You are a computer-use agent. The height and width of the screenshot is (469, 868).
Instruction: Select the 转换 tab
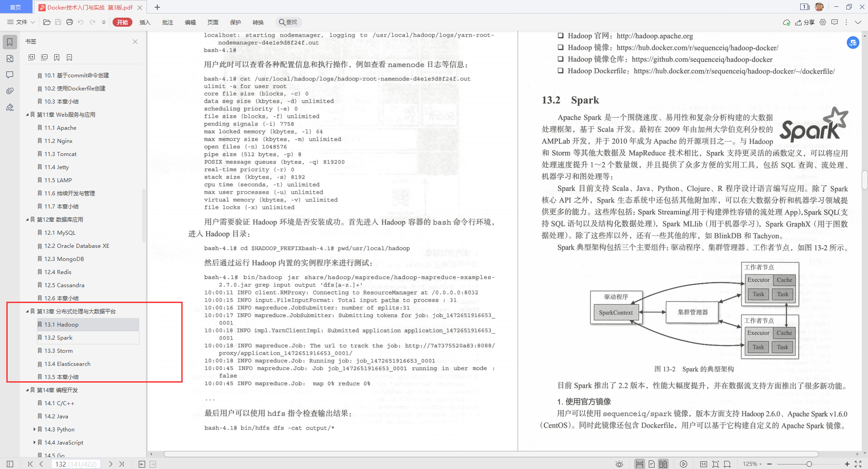pyautogui.click(x=258, y=22)
